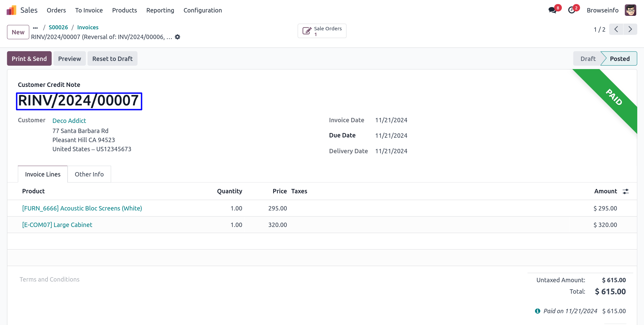Click the user avatar picture
This screenshot has width=644, height=325.
(x=630, y=10)
